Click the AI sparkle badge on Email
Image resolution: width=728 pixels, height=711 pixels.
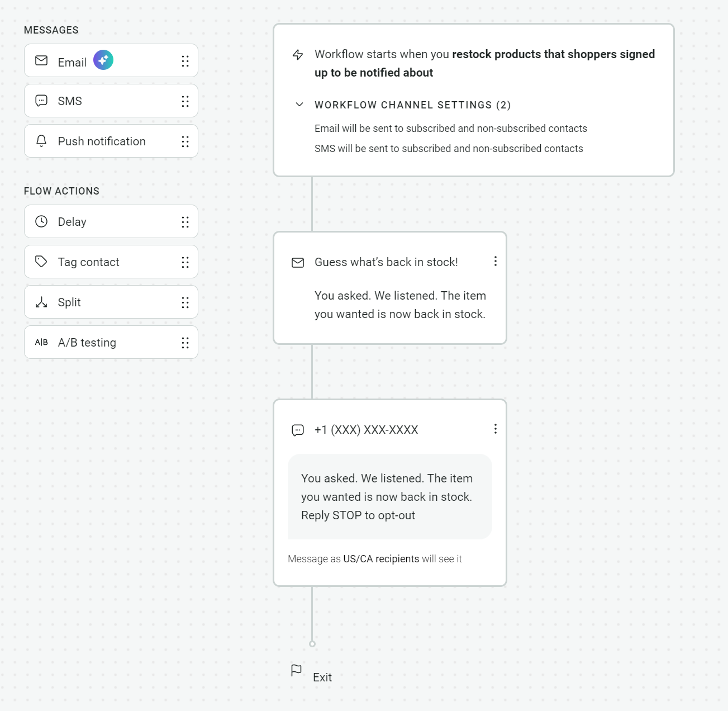click(103, 60)
